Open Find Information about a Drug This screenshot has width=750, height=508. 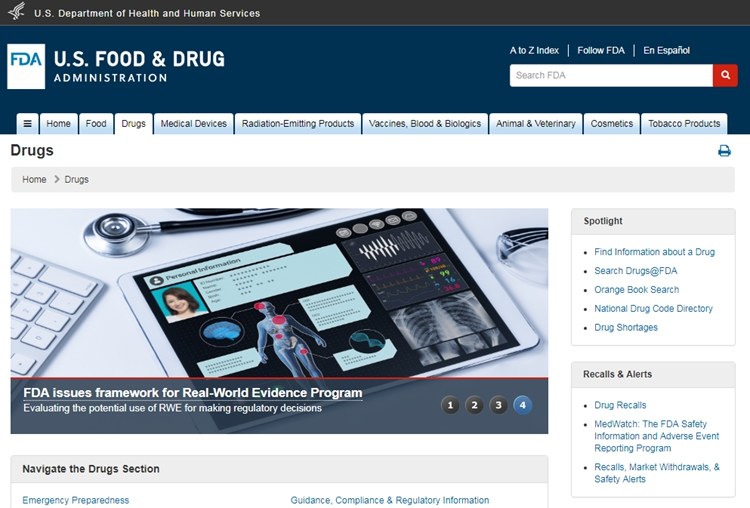coord(654,252)
